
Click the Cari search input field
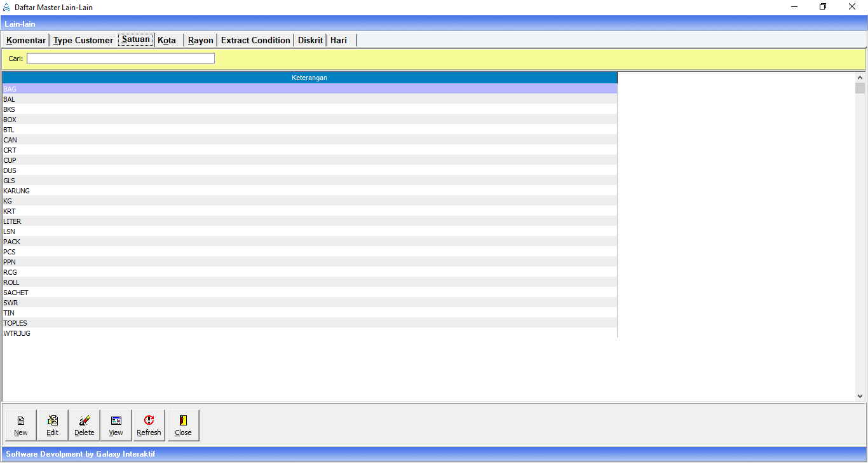[x=121, y=59]
